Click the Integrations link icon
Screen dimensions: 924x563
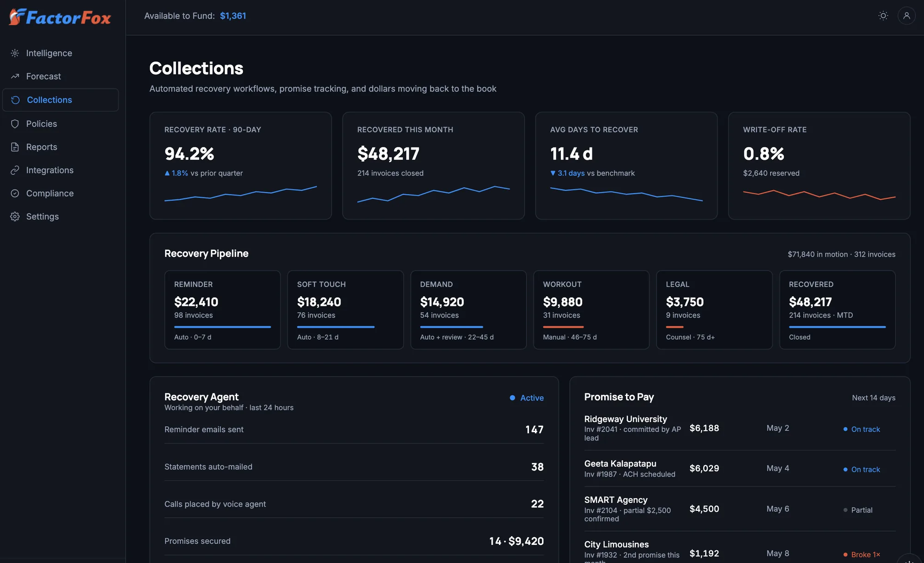click(15, 170)
